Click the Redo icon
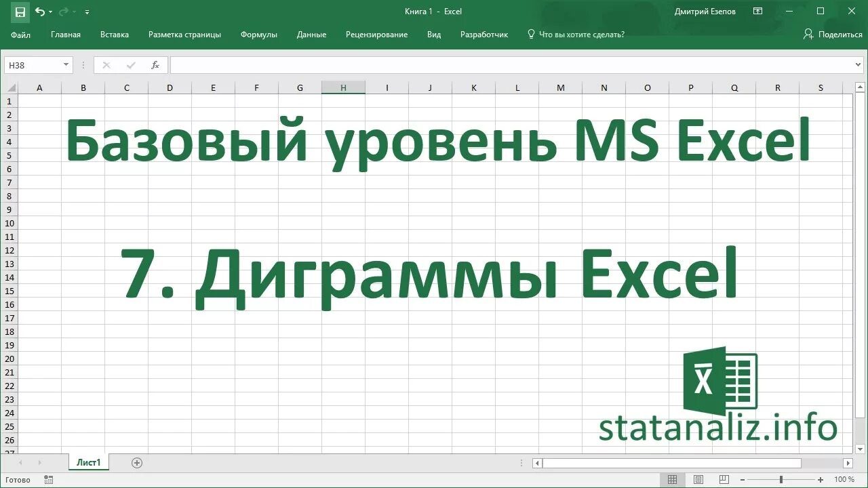The image size is (868, 488). click(x=64, y=12)
